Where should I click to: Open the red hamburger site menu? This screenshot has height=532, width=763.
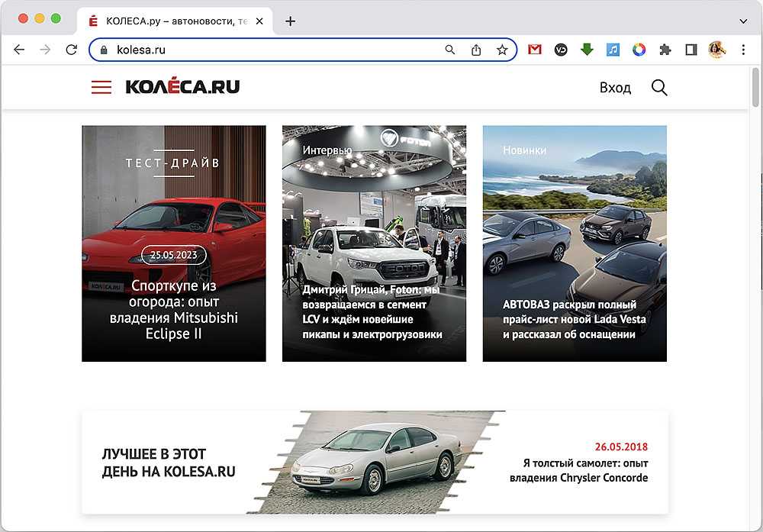pyautogui.click(x=101, y=87)
